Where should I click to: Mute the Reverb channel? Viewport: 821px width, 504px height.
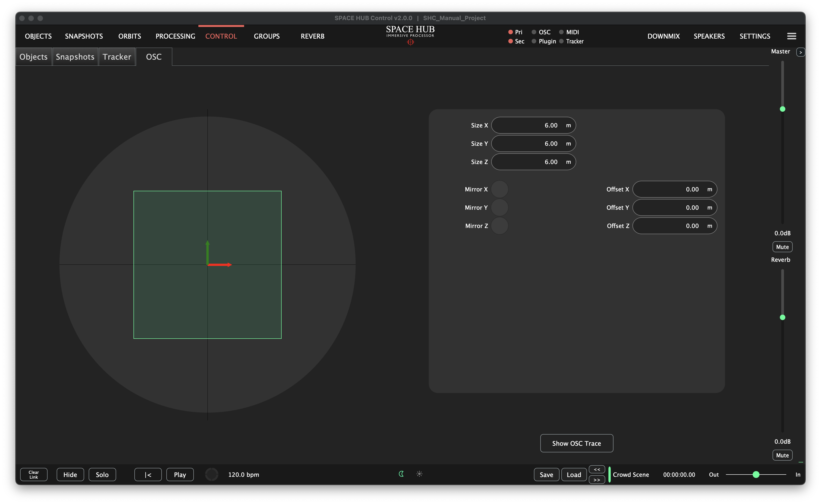(782, 455)
